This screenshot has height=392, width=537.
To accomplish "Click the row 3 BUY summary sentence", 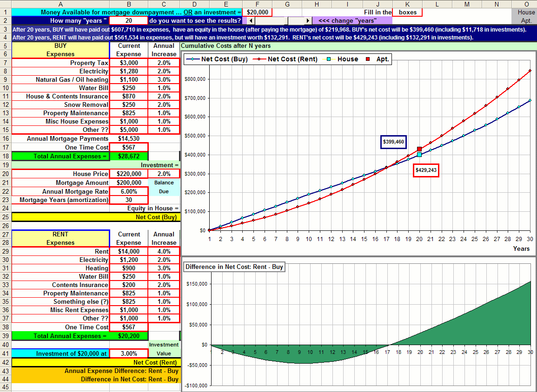I will tap(269, 29).
